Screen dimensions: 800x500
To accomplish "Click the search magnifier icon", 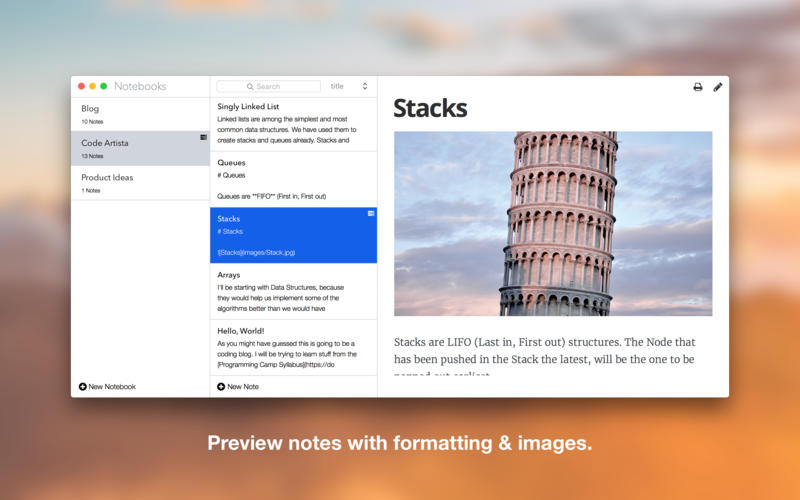I will point(250,87).
